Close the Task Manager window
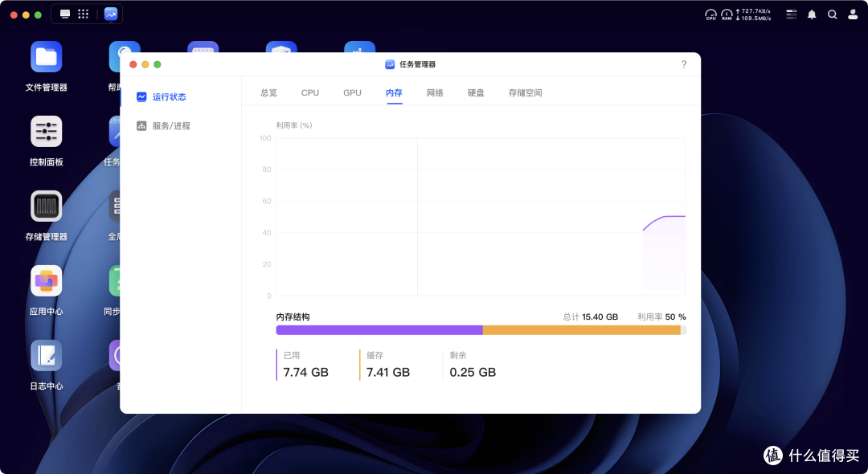 [x=133, y=65]
